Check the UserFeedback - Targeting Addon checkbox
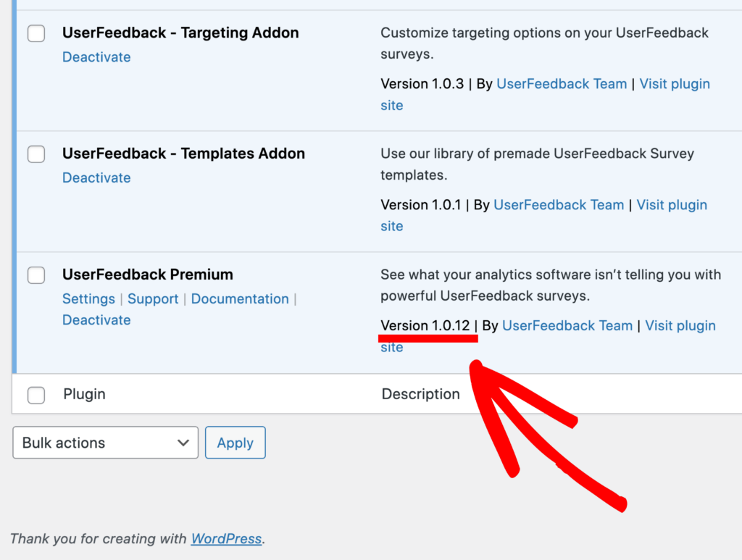The height and width of the screenshot is (560, 742). pyautogui.click(x=36, y=33)
